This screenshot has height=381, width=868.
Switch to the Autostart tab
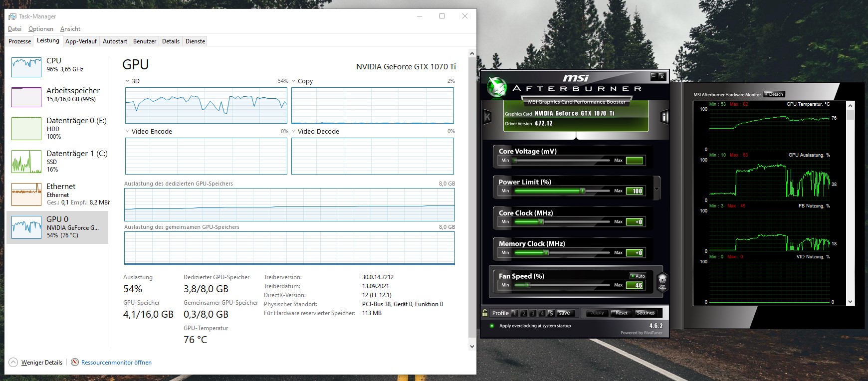[115, 41]
